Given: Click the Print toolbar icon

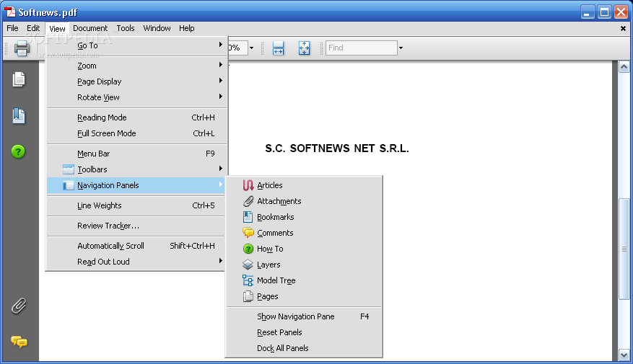Looking at the screenshot, I should click(x=22, y=48).
